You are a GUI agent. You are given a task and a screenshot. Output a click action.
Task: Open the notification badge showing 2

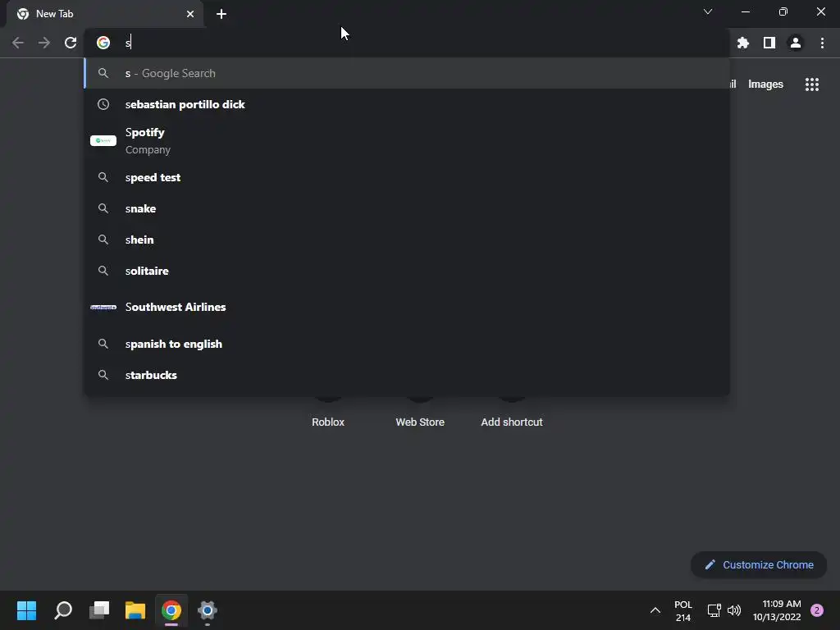click(816, 610)
